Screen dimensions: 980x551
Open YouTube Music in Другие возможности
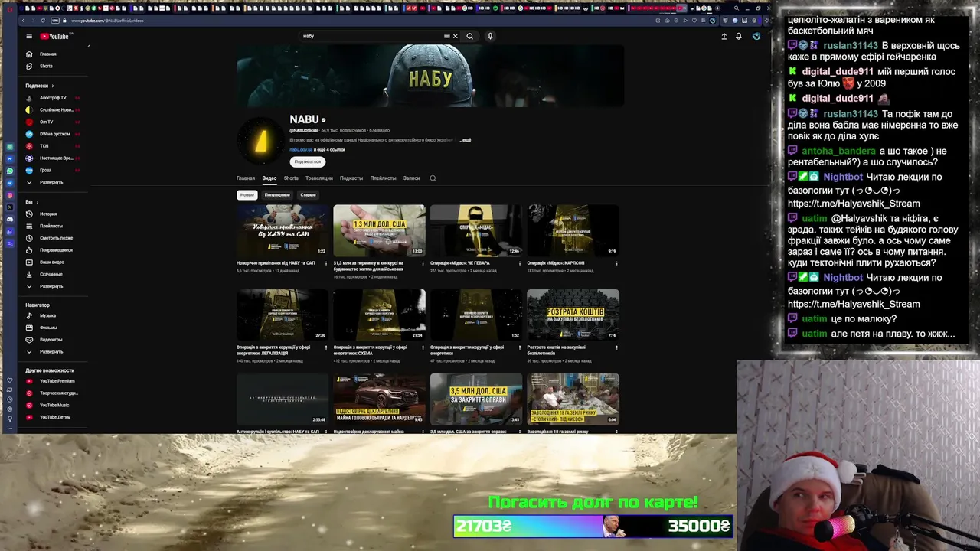click(x=54, y=405)
